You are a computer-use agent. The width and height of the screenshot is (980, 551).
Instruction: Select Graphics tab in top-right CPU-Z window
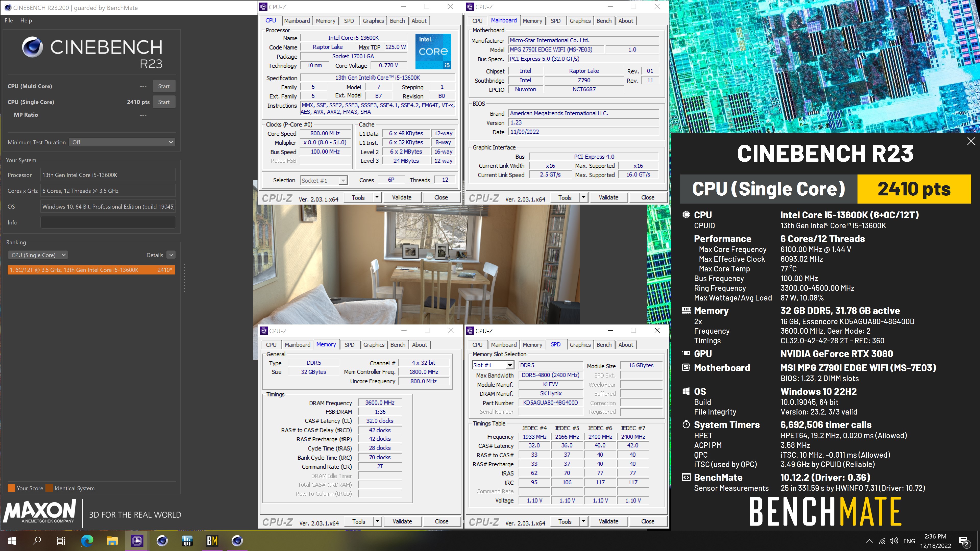coord(580,21)
